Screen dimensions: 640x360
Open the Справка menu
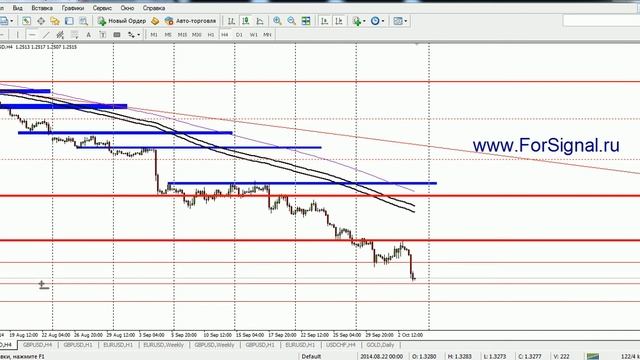[x=154, y=8]
